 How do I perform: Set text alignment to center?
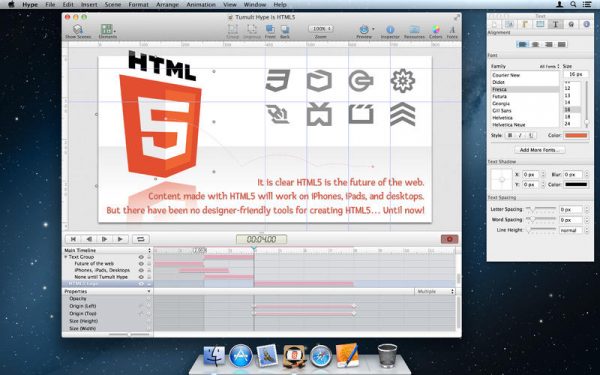[x=535, y=44]
